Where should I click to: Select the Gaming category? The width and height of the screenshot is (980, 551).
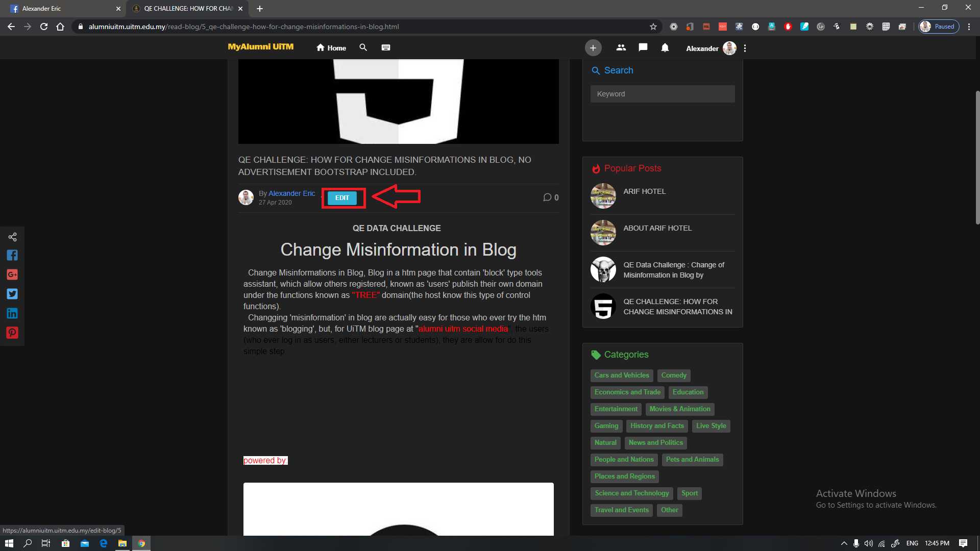click(606, 426)
